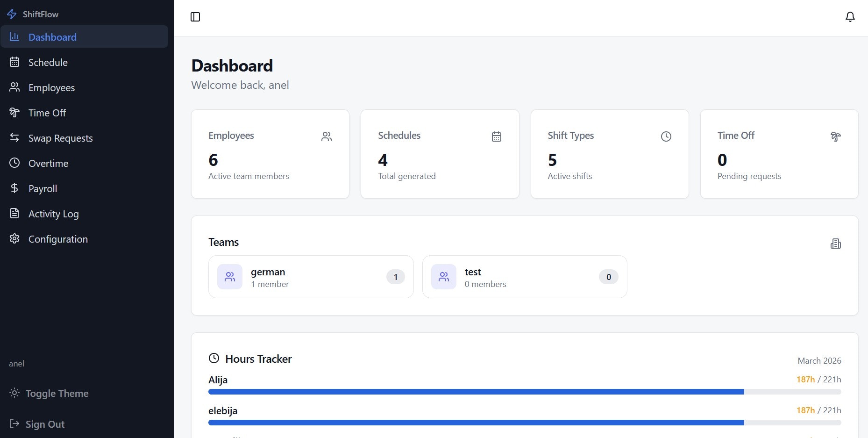Click the Employees count '6'
868x438 pixels.
213,160
